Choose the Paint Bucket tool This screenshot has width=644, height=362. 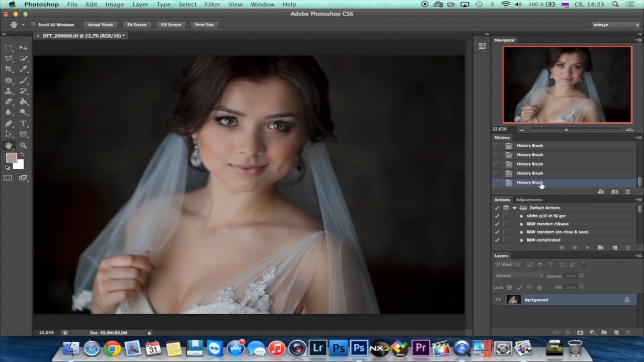click(23, 102)
